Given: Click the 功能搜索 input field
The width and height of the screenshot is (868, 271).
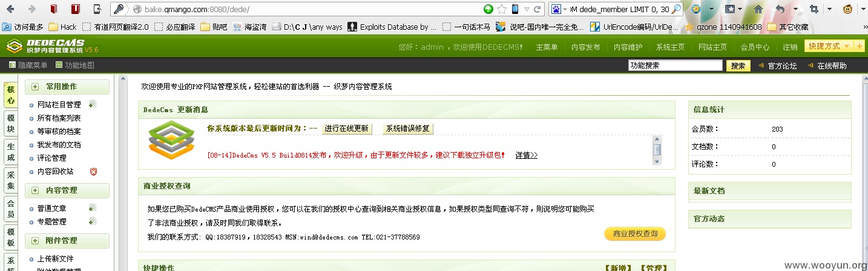Looking at the screenshot, I should pos(676,65).
